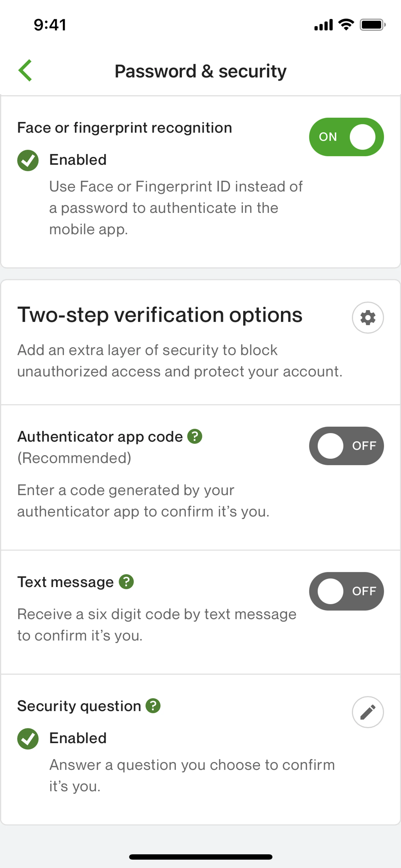Viewport: 401px width, 868px height.
Task: Open two-step verification settings gear
Action: point(368,317)
